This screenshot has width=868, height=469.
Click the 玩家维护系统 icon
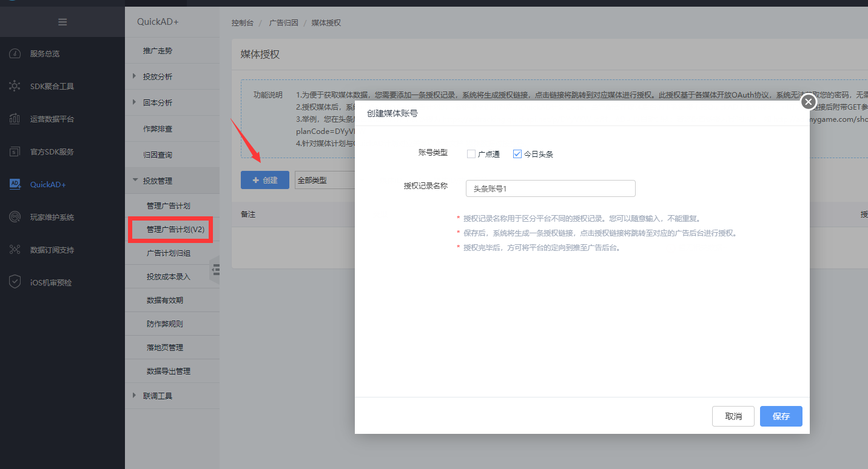click(15, 217)
